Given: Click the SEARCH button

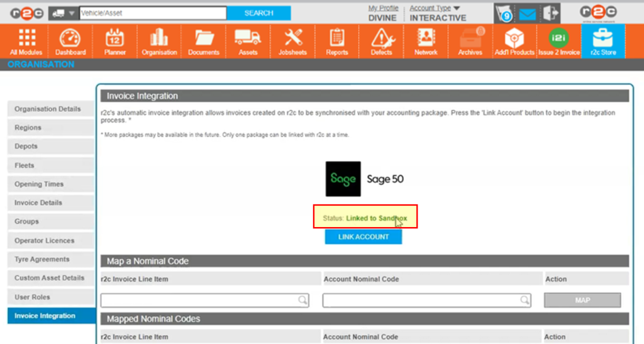Looking at the screenshot, I should coord(258,13).
